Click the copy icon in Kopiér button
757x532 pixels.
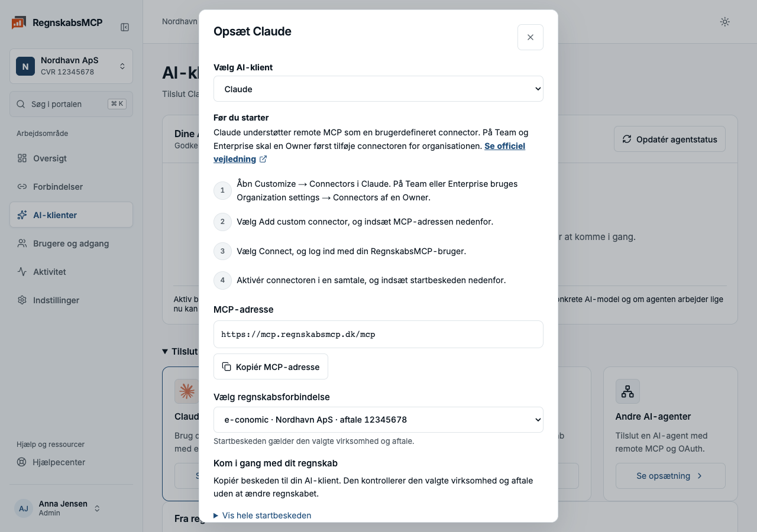pyautogui.click(x=227, y=366)
